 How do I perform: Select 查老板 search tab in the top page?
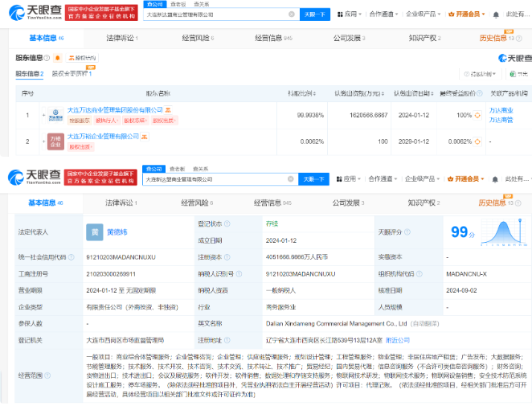pyautogui.click(x=178, y=4)
